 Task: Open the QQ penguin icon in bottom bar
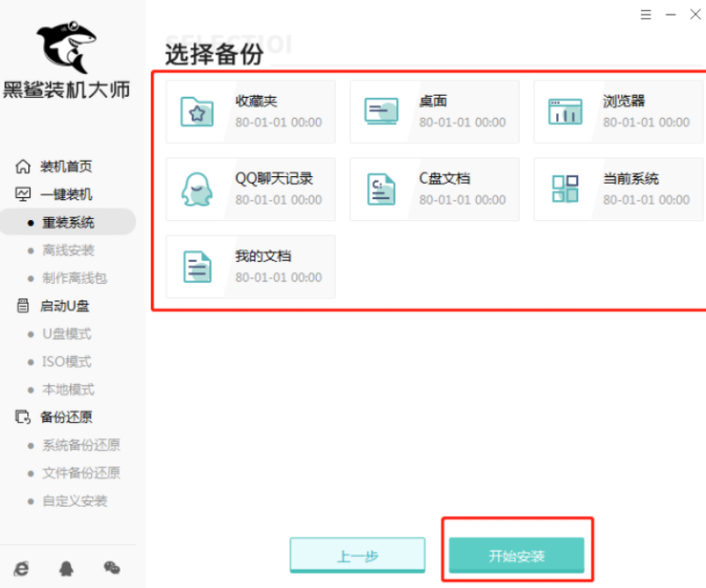coord(66,568)
